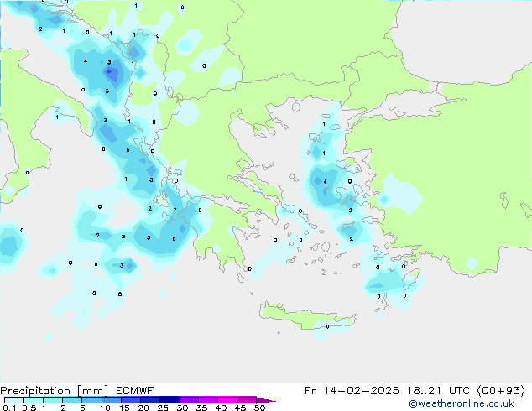Click the 'ECMWF' model label
Image resolution: width=532 pixels, height=411 pixels.
135,391
